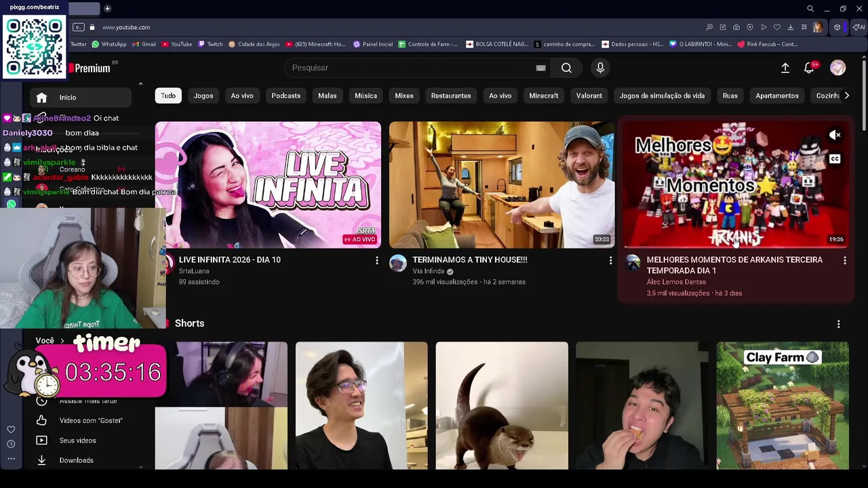The width and height of the screenshot is (868, 488).
Task: Open the keyboard icon in the search box
Action: click(x=540, y=68)
